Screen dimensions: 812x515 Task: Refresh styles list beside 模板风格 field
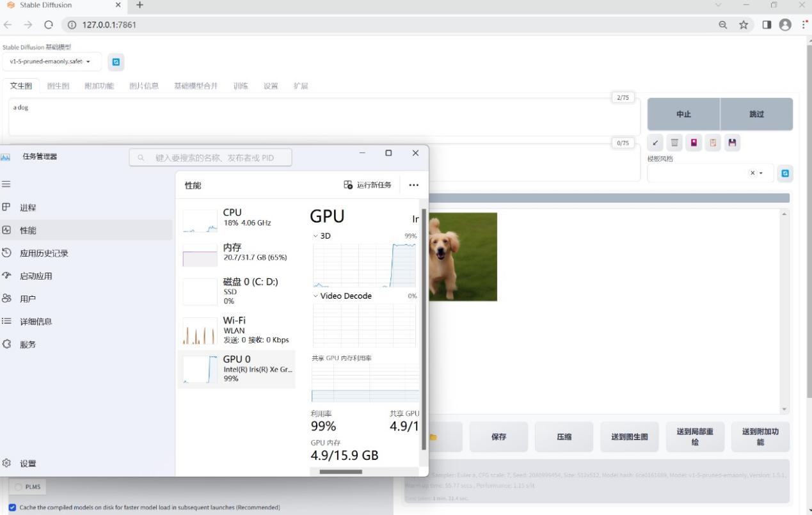[x=785, y=173]
